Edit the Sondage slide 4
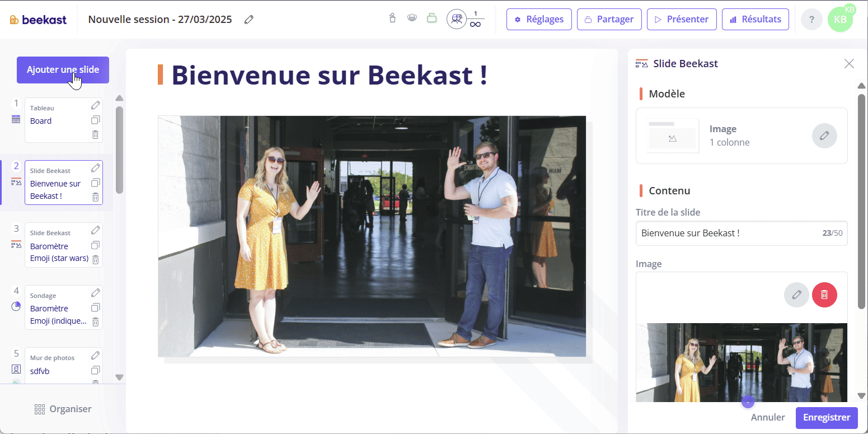The image size is (868, 434). pos(96,292)
